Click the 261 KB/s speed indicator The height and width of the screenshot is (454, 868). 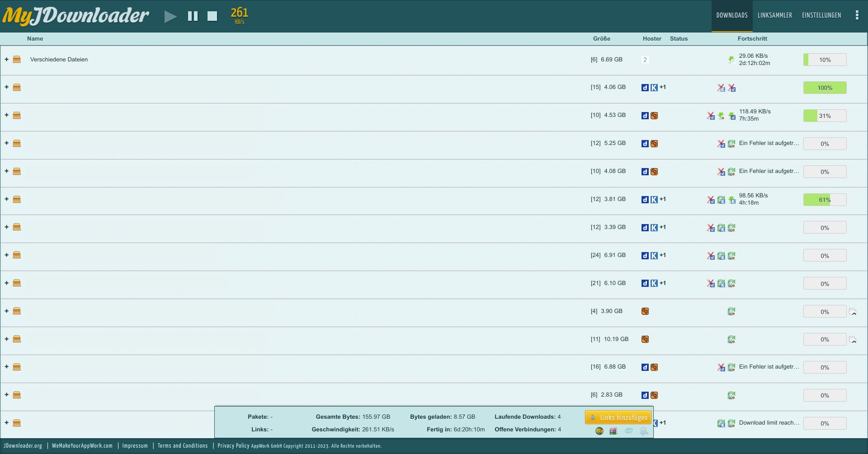(x=240, y=16)
